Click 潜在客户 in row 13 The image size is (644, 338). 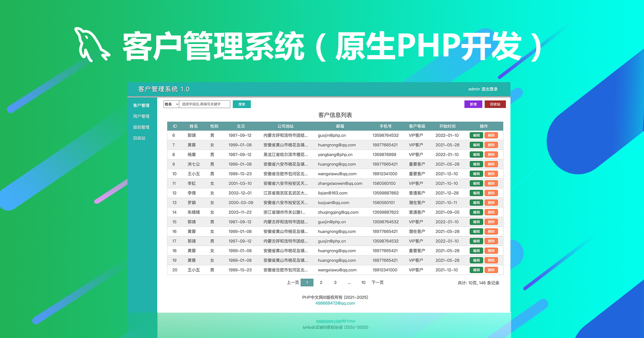tap(417, 203)
